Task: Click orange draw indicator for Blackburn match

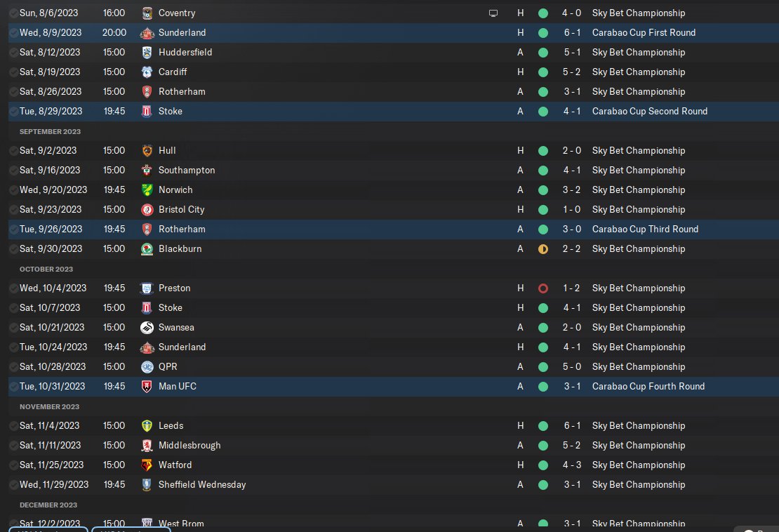Action: click(543, 249)
